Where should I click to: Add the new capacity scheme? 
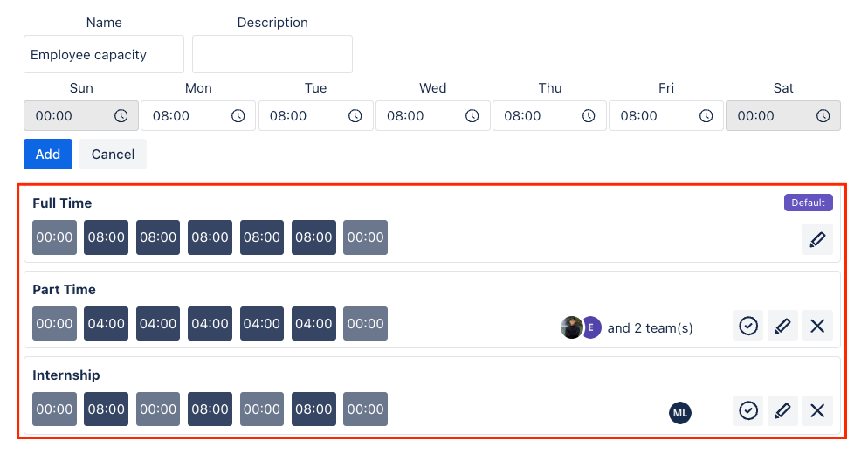tap(48, 154)
